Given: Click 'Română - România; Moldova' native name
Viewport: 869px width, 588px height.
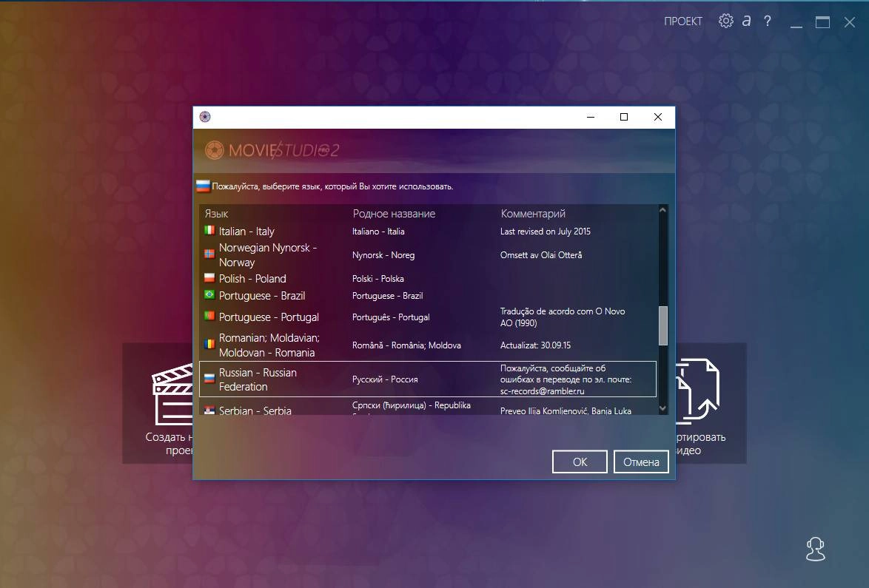Looking at the screenshot, I should (407, 345).
